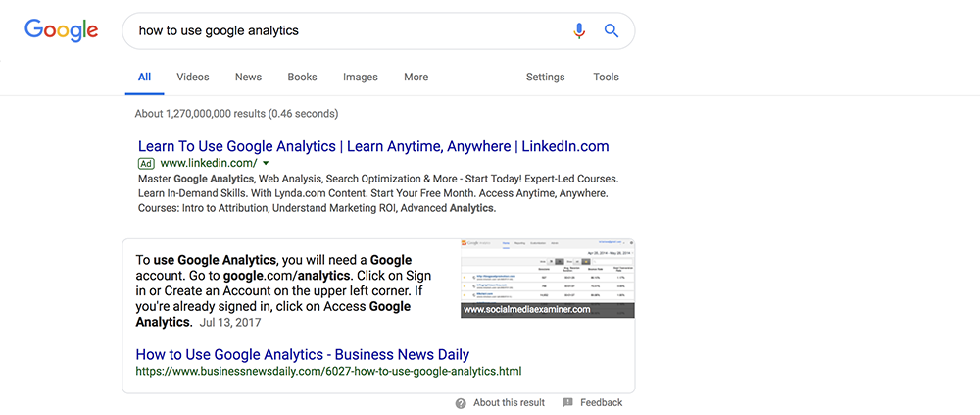Switch to the News tab

[x=248, y=77]
